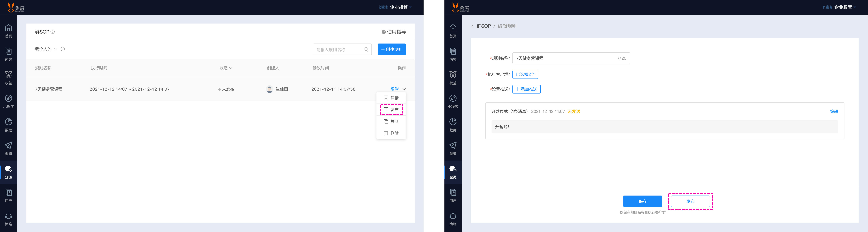Click the 兔展 logo in left window
Image resolution: width=868 pixels, height=232 pixels.
click(x=16, y=7)
